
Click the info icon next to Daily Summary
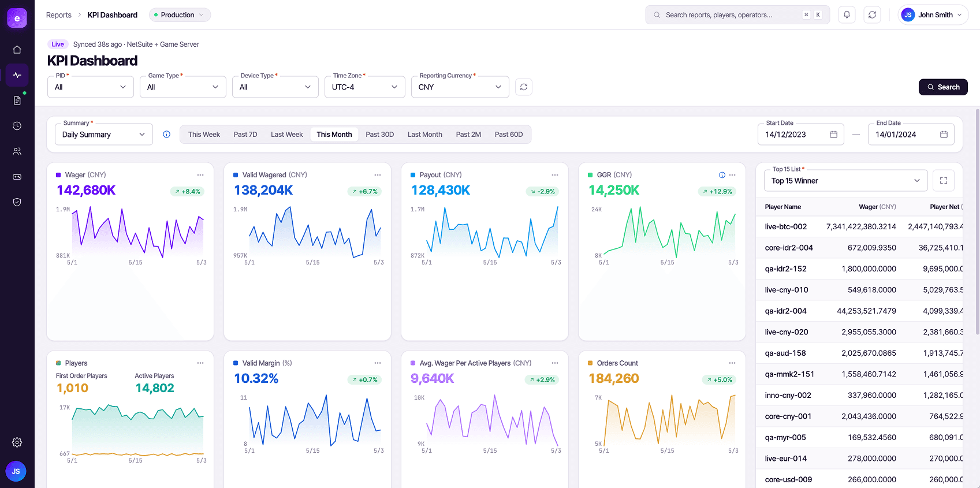click(166, 135)
